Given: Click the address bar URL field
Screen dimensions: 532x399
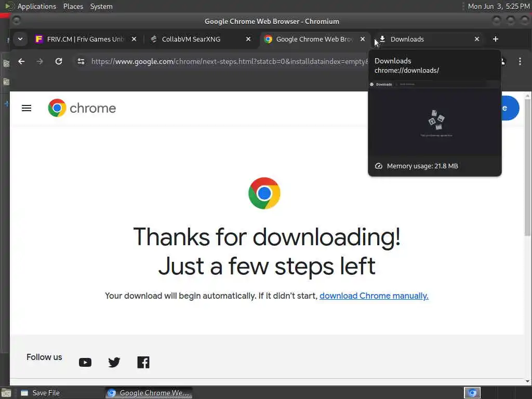Looking at the screenshot, I should [x=229, y=61].
